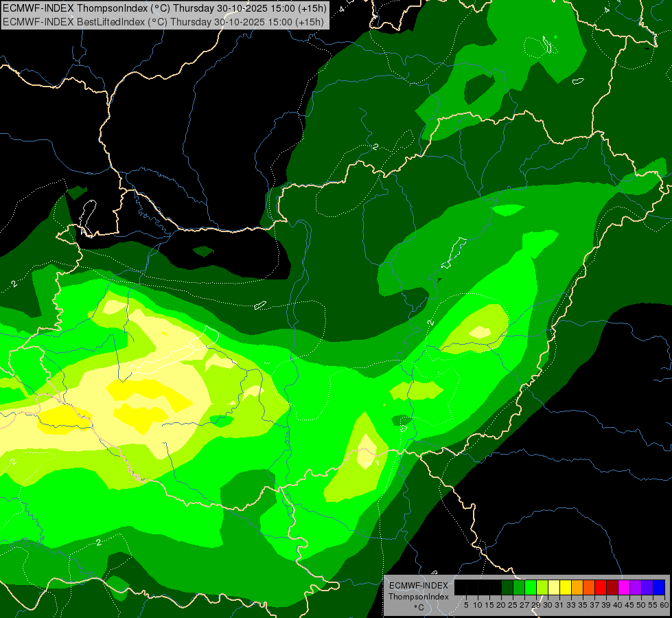The height and width of the screenshot is (618, 672).
Task: Click the ThompsonIndex label in the legend
Action: click(x=419, y=597)
